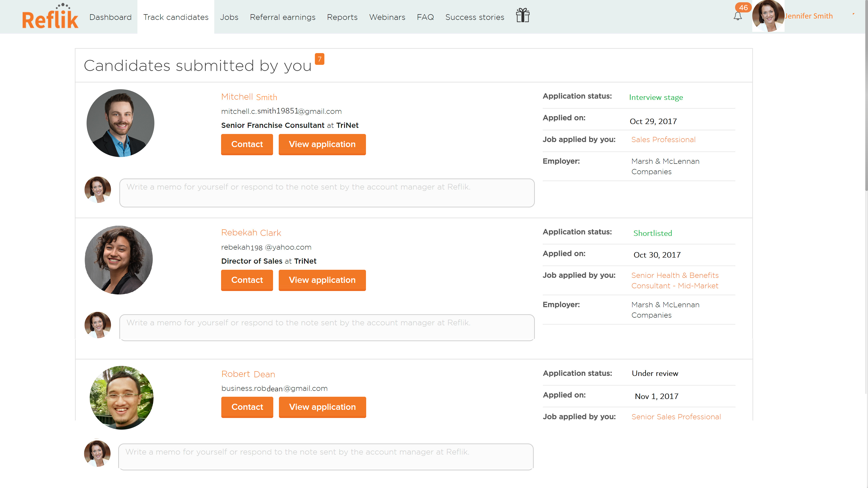Click memo field under Robert Dean
868x488 pixels.
point(326,457)
